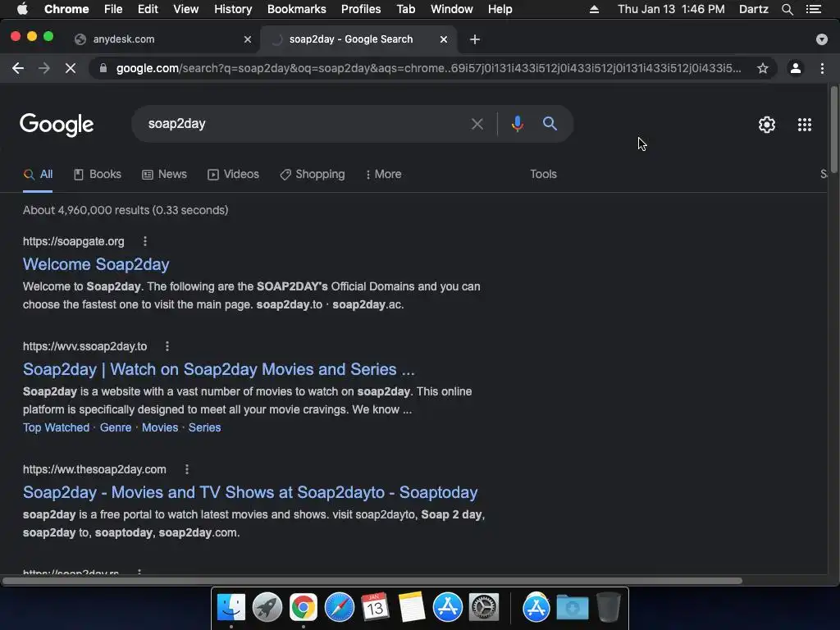The height and width of the screenshot is (630, 840).
Task: Open the Bookmarks menu
Action: [296, 9]
